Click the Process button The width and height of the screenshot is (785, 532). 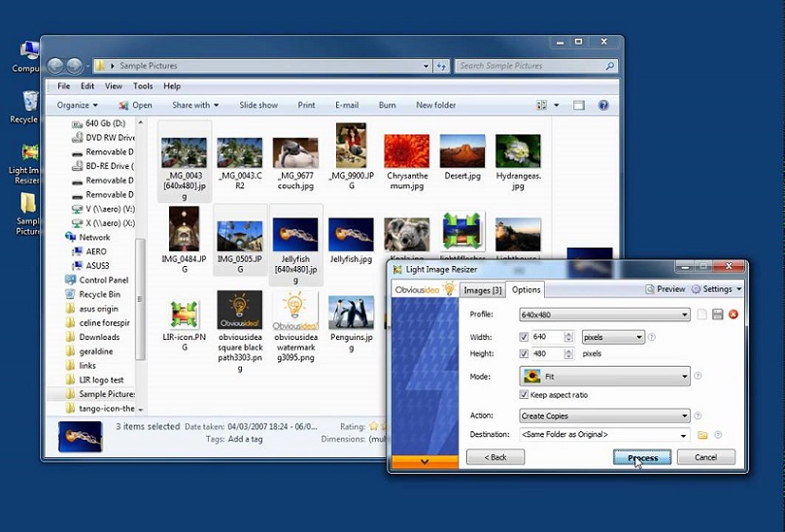pyautogui.click(x=642, y=457)
